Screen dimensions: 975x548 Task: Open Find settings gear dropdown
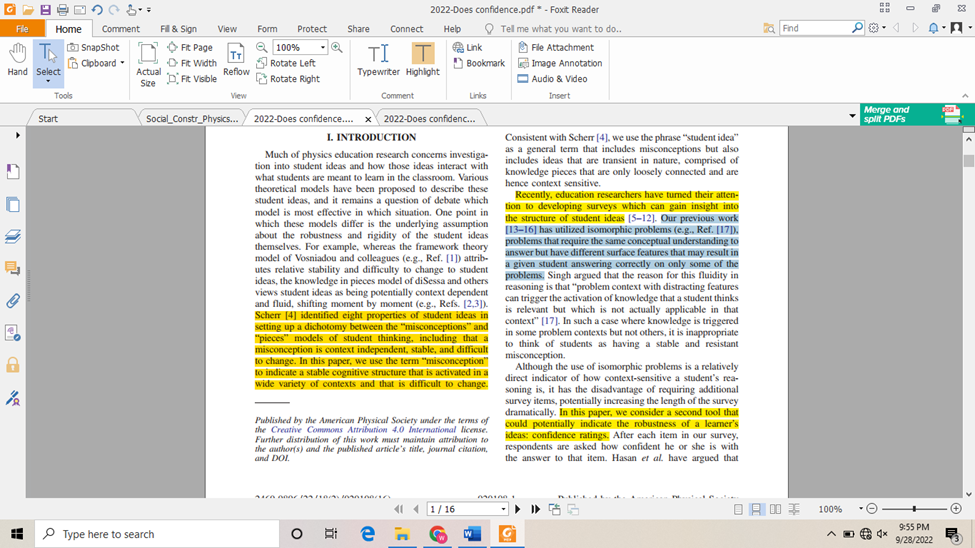877,28
